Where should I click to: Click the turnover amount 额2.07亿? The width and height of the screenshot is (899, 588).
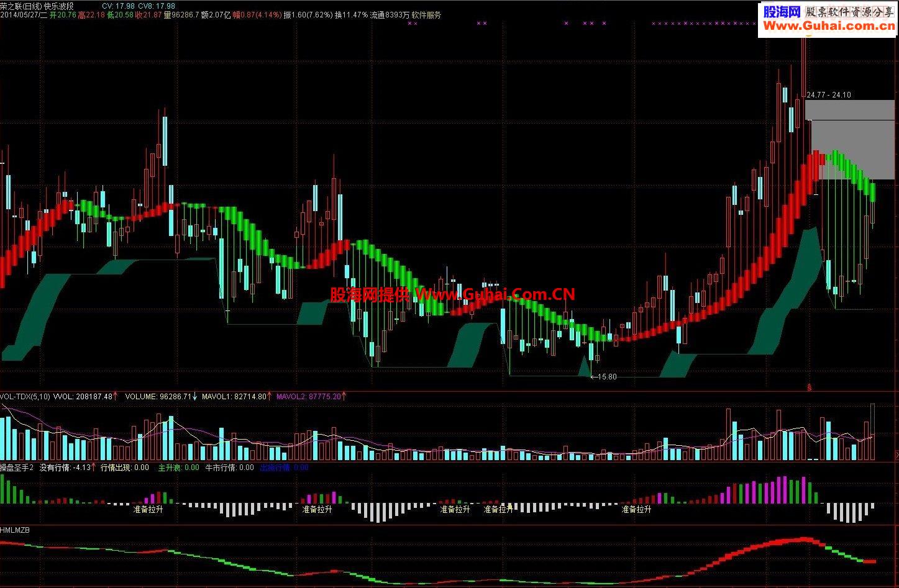216,14
